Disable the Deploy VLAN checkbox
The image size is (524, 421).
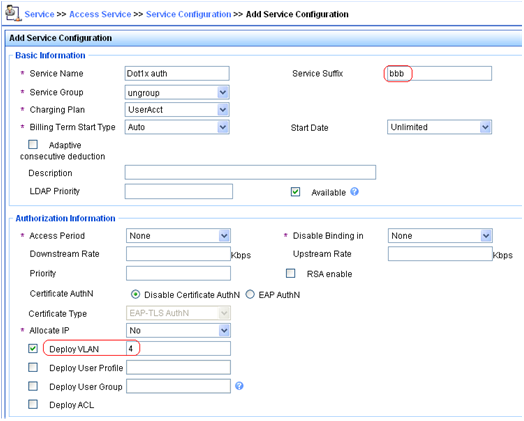click(33, 348)
